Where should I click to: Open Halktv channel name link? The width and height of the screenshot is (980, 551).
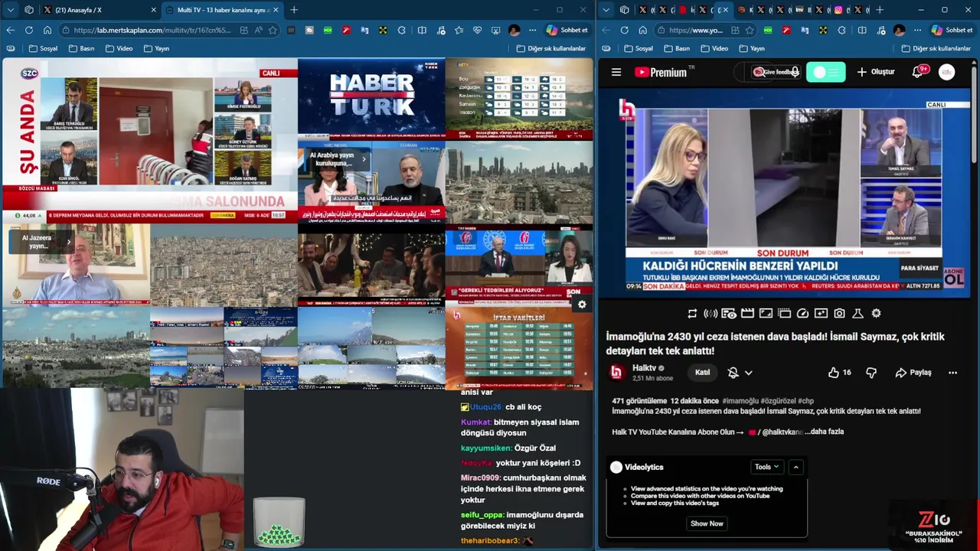[644, 368]
